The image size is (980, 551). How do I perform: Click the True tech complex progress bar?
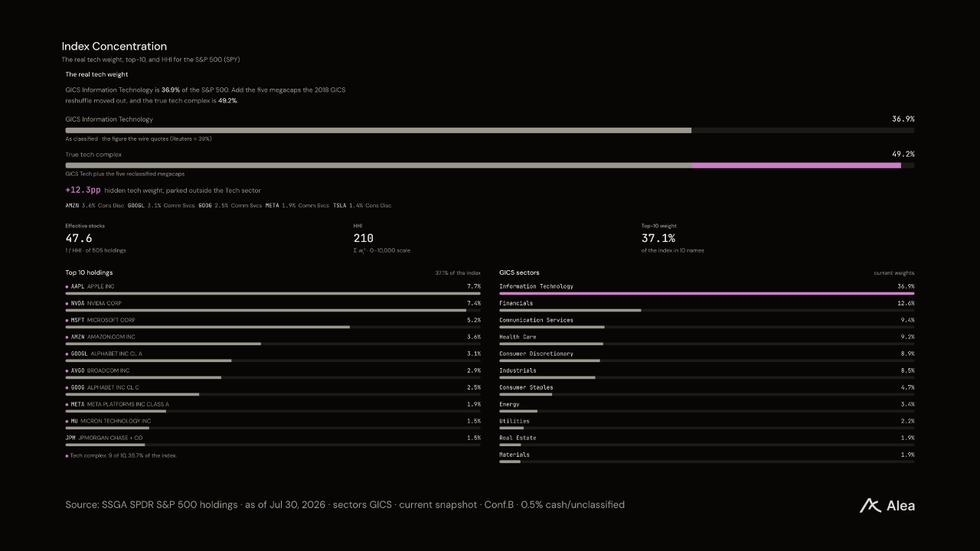tap(490, 165)
